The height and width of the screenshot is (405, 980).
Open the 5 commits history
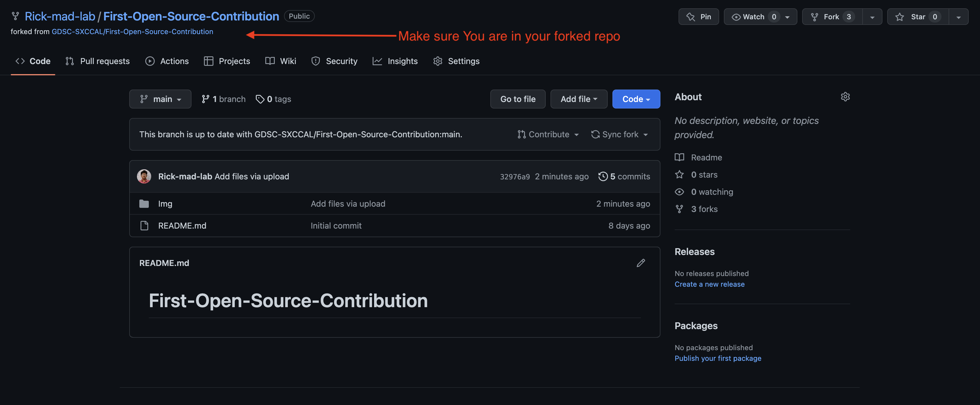624,176
